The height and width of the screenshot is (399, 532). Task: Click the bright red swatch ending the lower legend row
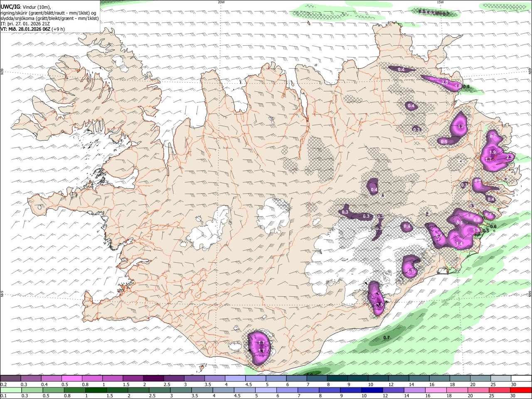pyautogui.click(x=521, y=390)
